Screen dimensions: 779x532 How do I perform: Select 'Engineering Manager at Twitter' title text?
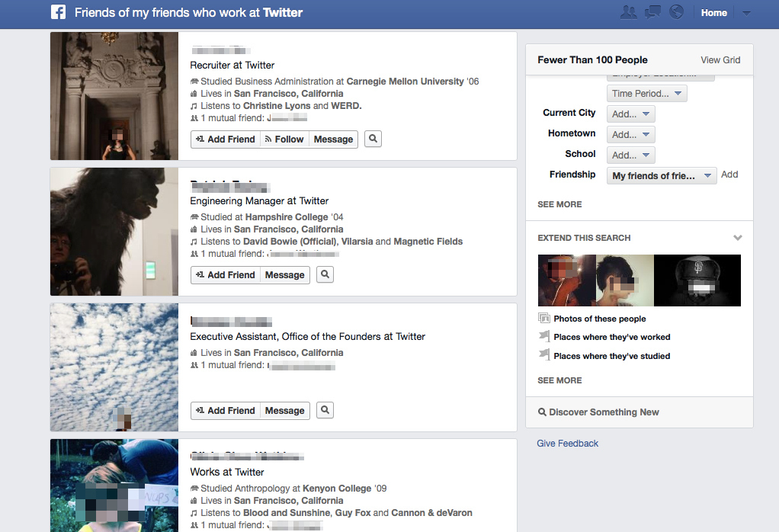pos(259,200)
